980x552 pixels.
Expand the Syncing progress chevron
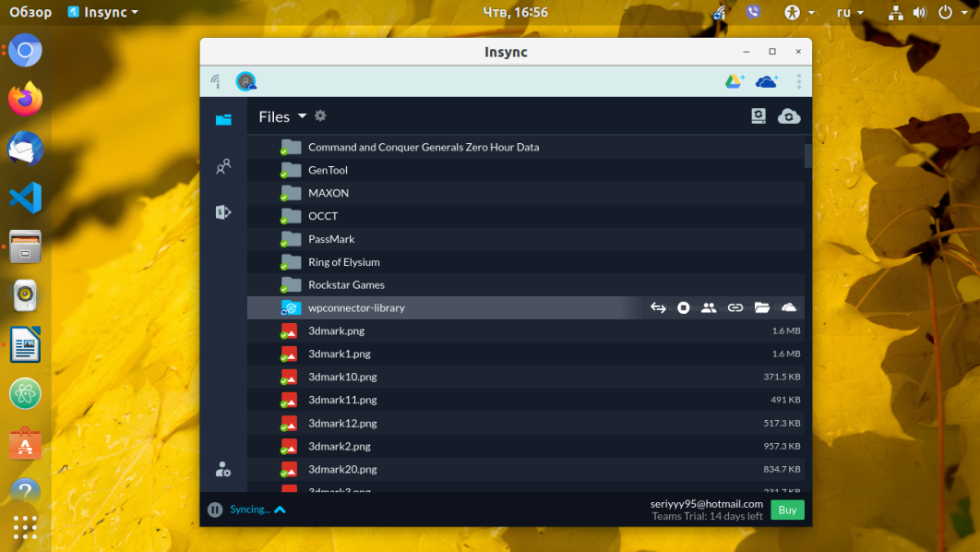click(280, 510)
